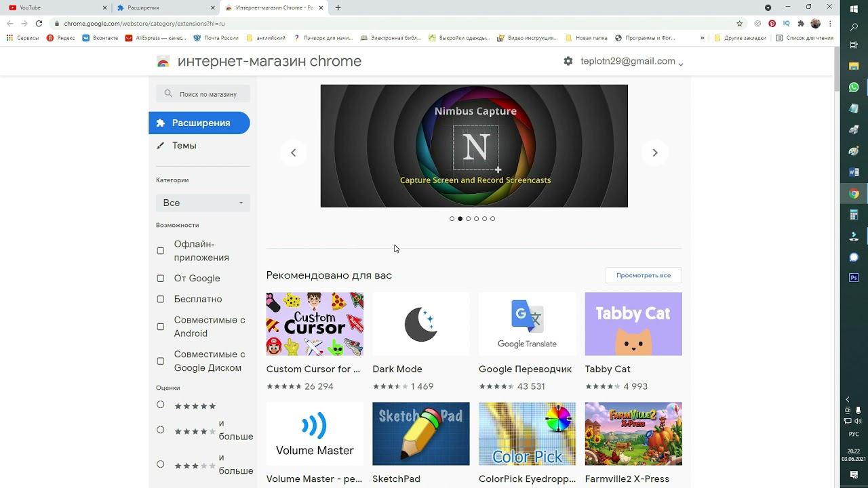The image size is (868, 488).
Task: Open the tab search dropdown
Action: pos(768,7)
